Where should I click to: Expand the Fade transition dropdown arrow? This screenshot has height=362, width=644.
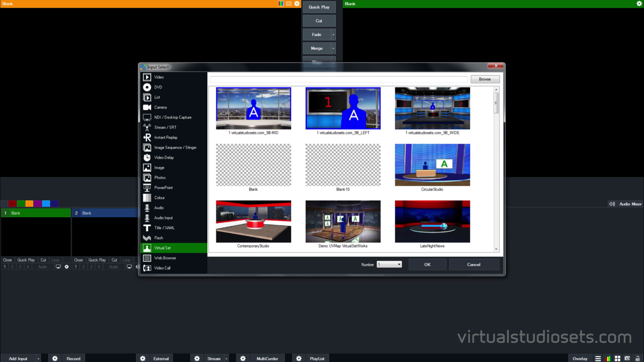click(333, 34)
